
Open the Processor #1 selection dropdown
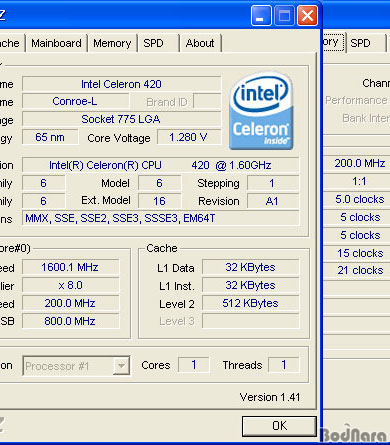pyautogui.click(x=121, y=366)
